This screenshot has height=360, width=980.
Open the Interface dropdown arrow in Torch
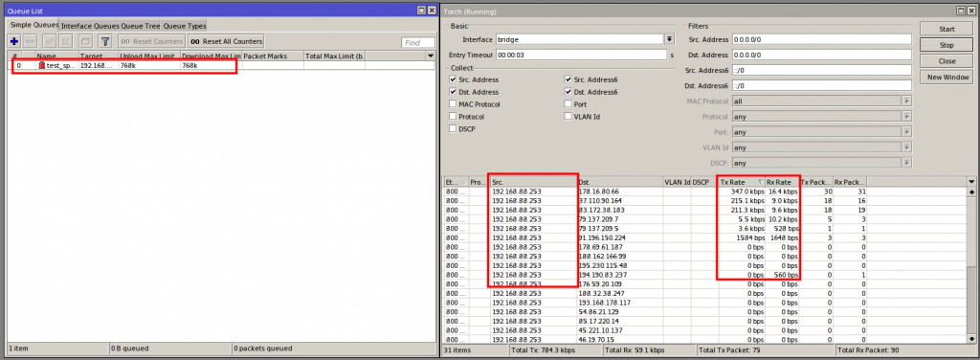(669, 38)
